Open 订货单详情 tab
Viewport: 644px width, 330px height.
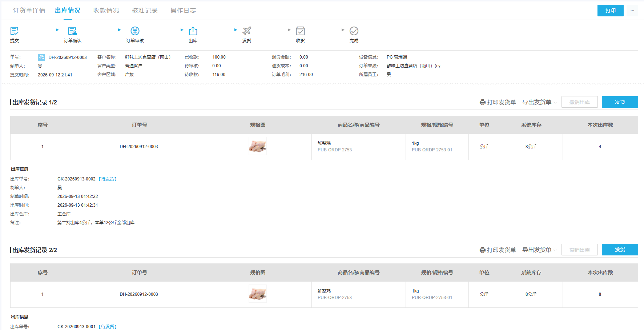(x=29, y=11)
